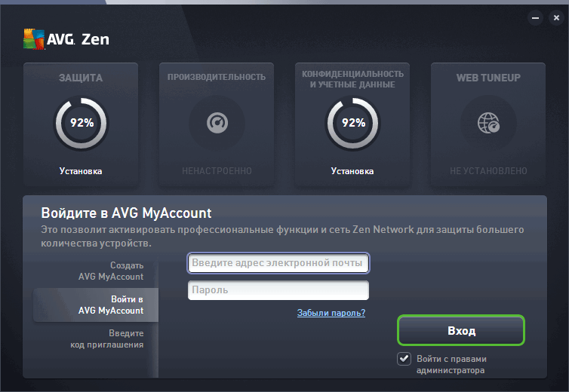Open the Performance speedometer icon
Screen dimensions: 569x392
(217, 123)
